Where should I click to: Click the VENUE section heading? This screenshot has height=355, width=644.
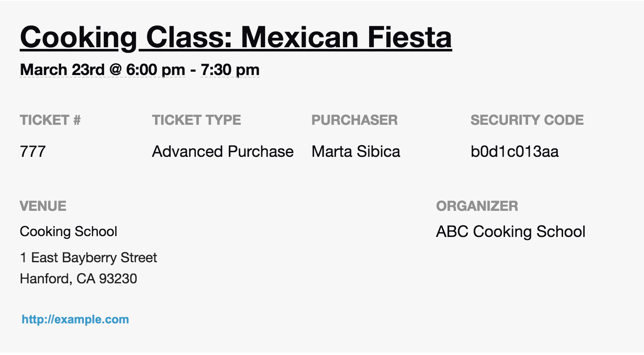tap(43, 206)
